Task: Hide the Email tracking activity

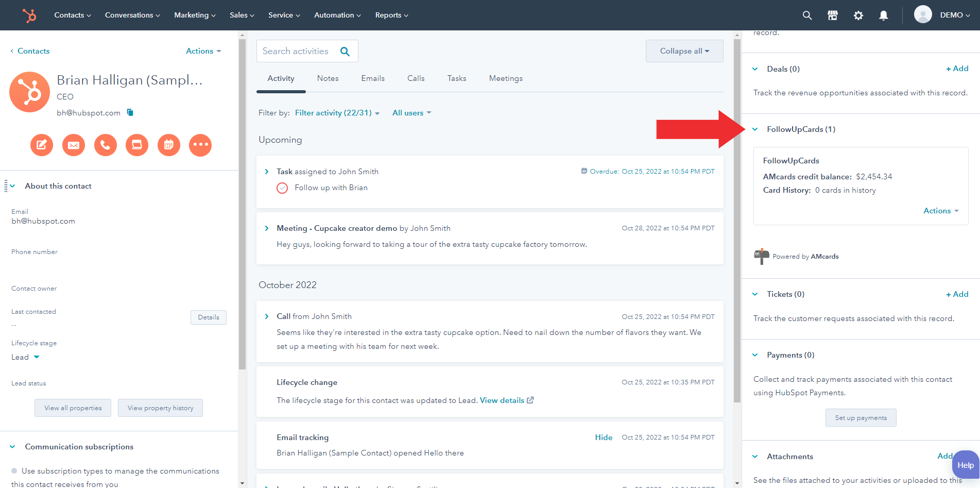Action: click(x=604, y=437)
